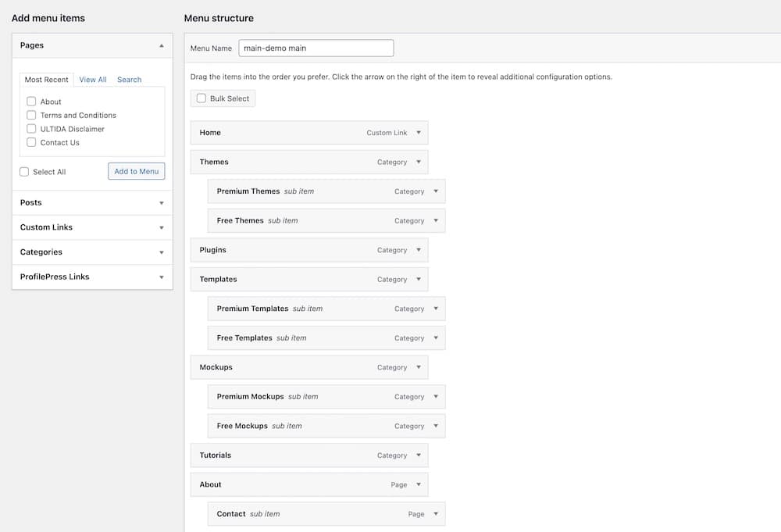Screen dimensions: 781x532
Task: Click the Menu structure heading
Action: coord(219,19)
